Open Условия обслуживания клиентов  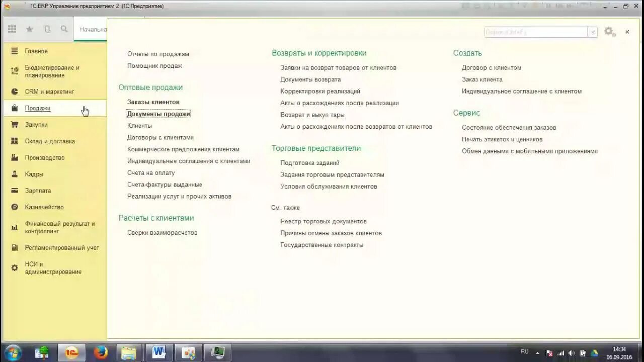coord(329,187)
